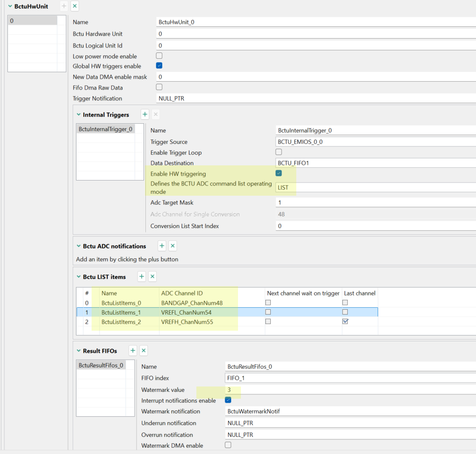Screen dimensions: 476x454
Task: Edit Adc Target Mask value
Action: coord(376,203)
